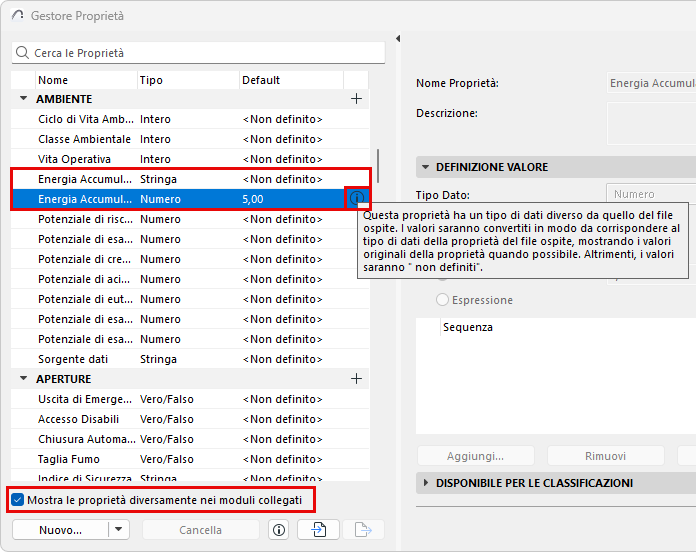Open the Tipo Dato Numero dropdown
The width and height of the screenshot is (696, 552).
(x=651, y=194)
